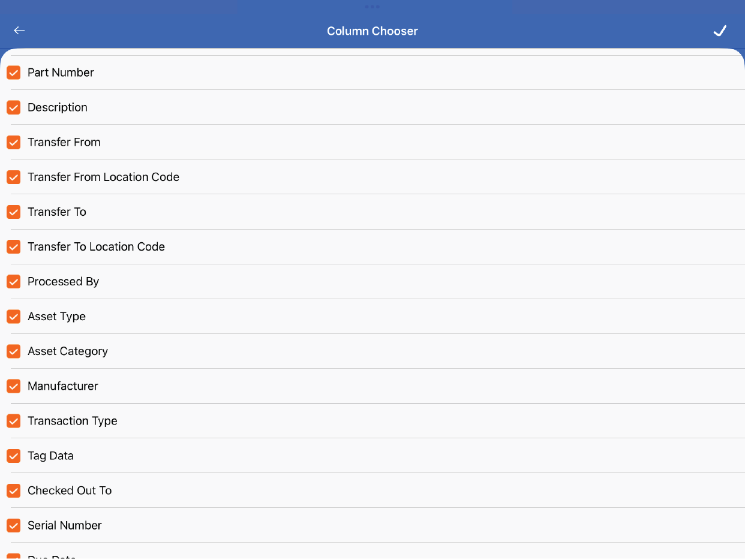Select the Manufacturer row label
This screenshot has height=560, width=745.
point(63,386)
